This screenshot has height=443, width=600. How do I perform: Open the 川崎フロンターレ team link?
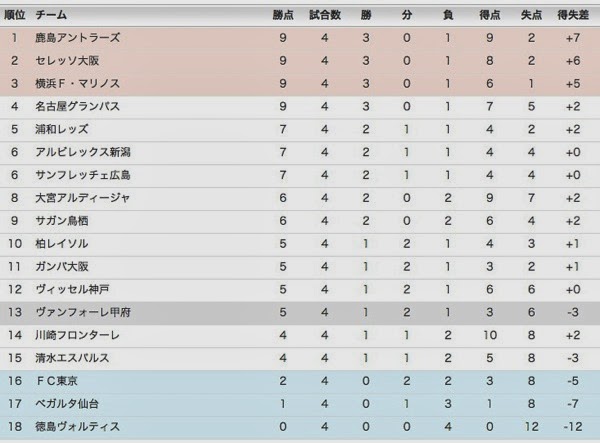[76, 335]
